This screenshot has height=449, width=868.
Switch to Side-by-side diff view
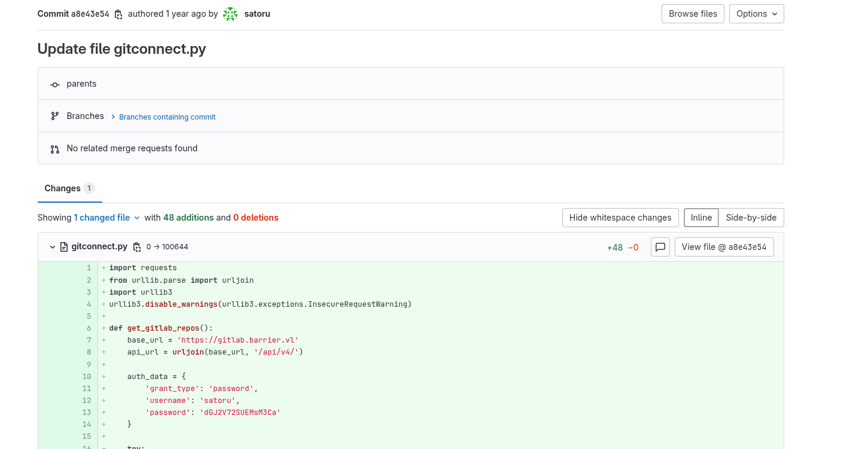(751, 218)
